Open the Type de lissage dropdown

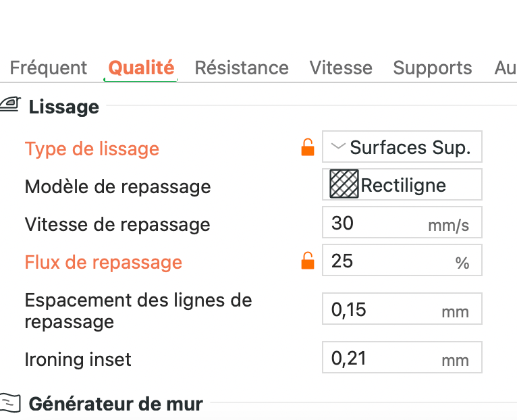coord(402,147)
